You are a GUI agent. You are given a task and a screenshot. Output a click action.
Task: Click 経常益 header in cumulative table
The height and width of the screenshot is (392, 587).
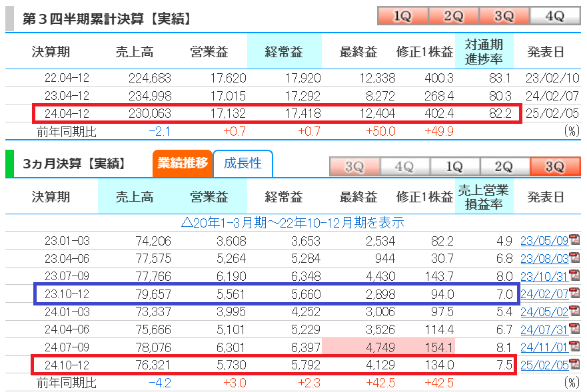click(x=284, y=52)
